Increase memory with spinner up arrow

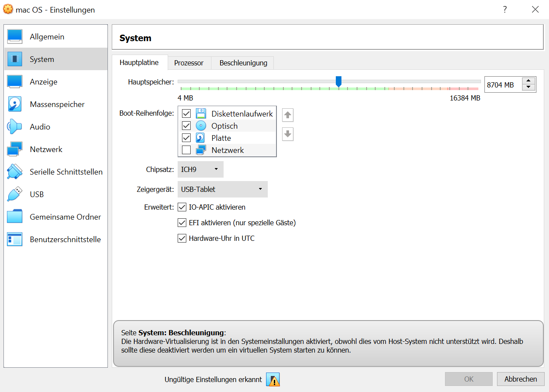click(x=528, y=81)
